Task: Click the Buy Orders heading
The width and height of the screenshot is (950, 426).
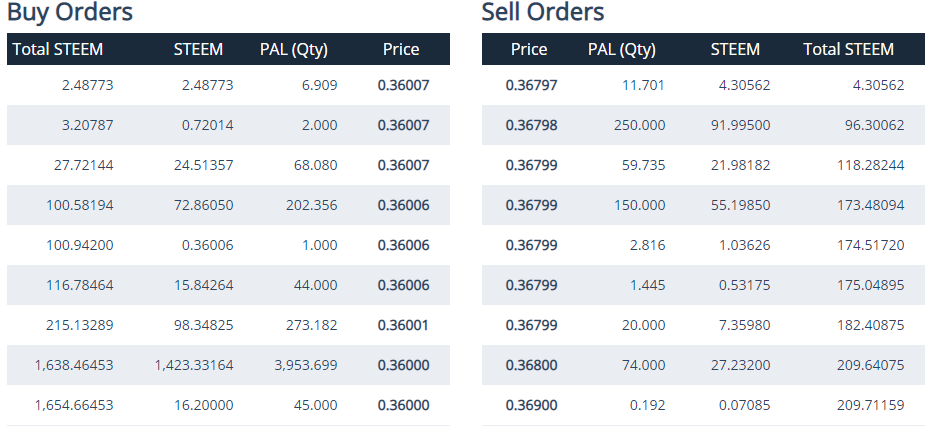Action: [70, 13]
